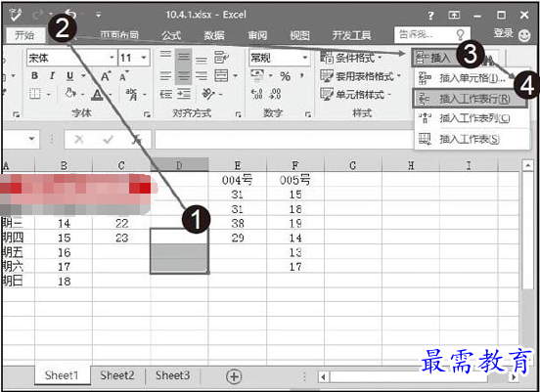Switch to the 数据 ribbon tab
Screen dimensions: 540x392
[213, 35]
